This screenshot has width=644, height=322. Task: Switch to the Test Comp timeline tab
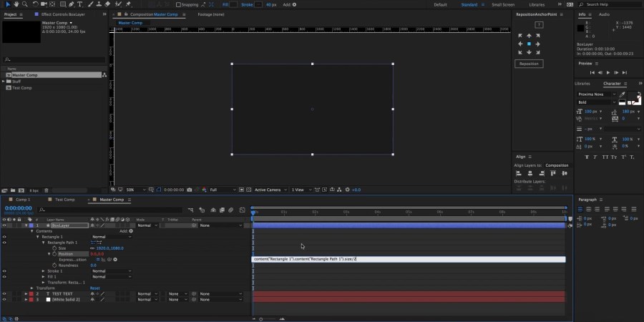(65, 200)
